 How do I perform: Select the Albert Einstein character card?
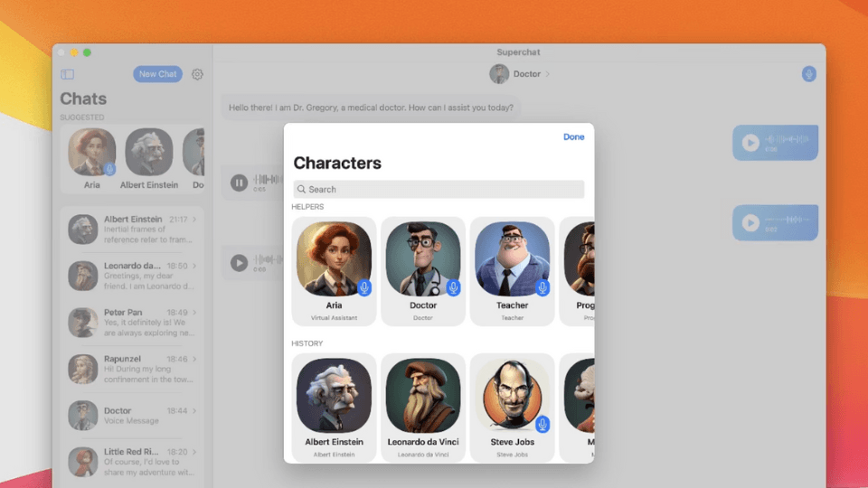tap(334, 407)
